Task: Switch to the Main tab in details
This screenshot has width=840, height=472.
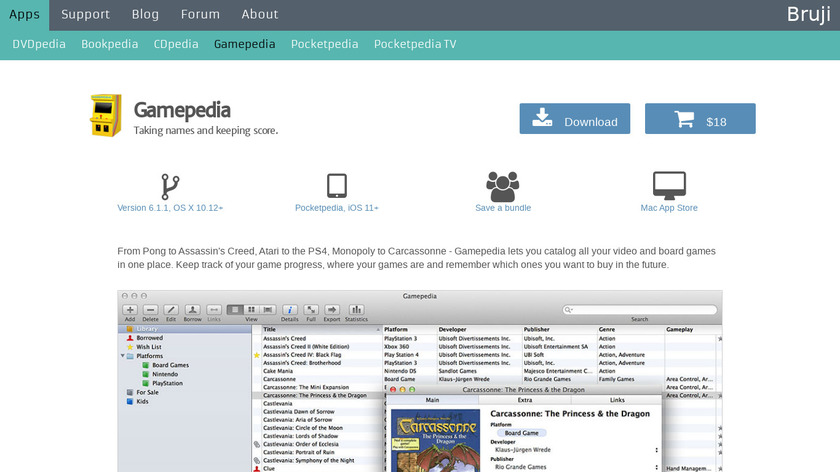Action: (x=432, y=400)
